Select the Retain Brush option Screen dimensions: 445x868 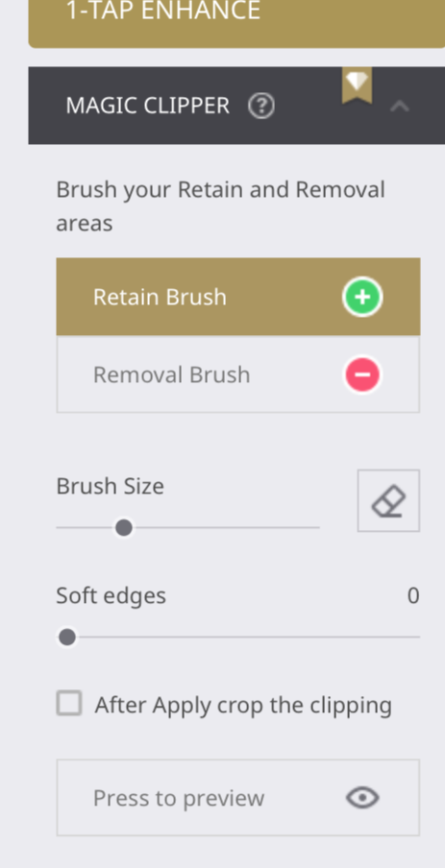click(x=238, y=297)
